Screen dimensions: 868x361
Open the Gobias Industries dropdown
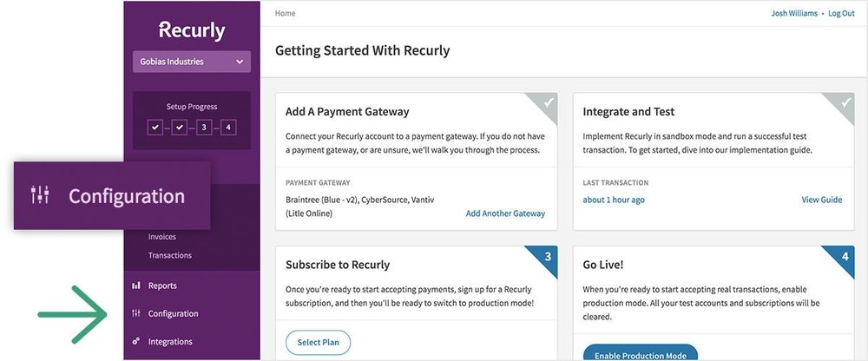(192, 62)
